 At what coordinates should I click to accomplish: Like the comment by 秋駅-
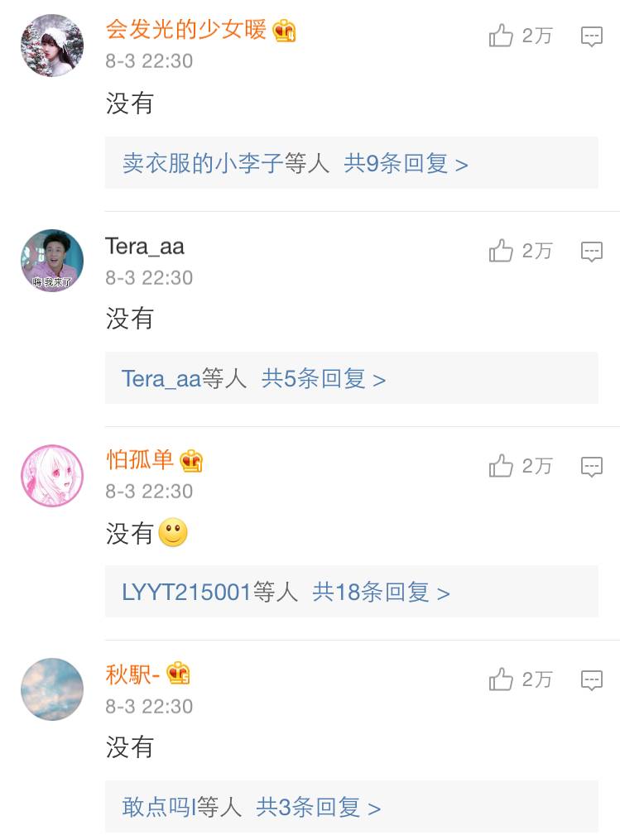[502, 679]
